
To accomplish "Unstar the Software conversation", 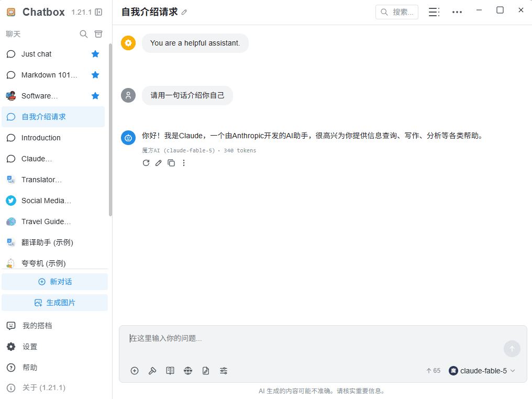I will coord(95,96).
